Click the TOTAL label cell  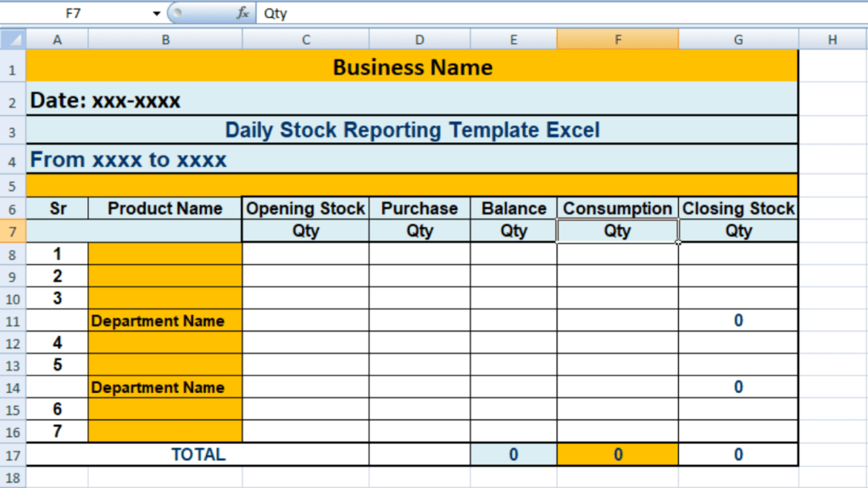click(x=198, y=454)
